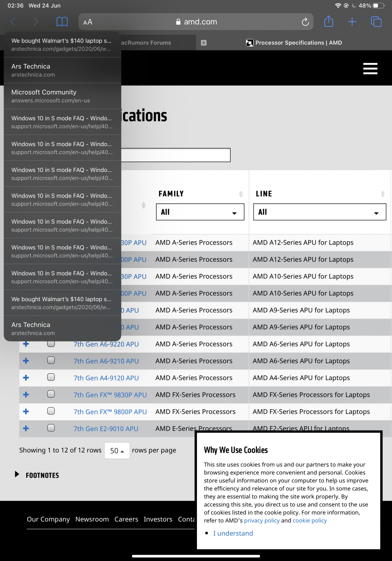
Task: Click the Showing 1 to 12 of 12 rows text
Action: click(x=60, y=450)
